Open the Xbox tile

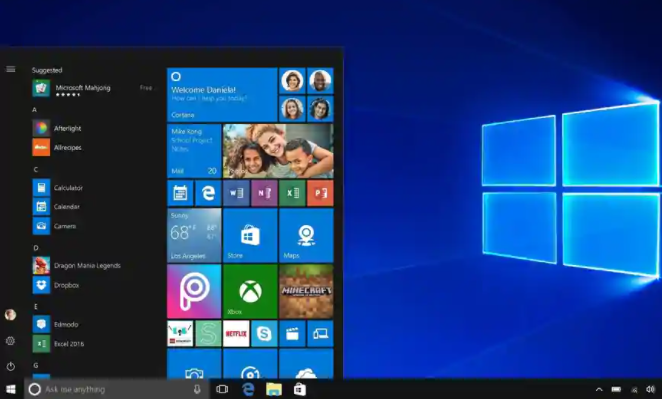pos(250,291)
